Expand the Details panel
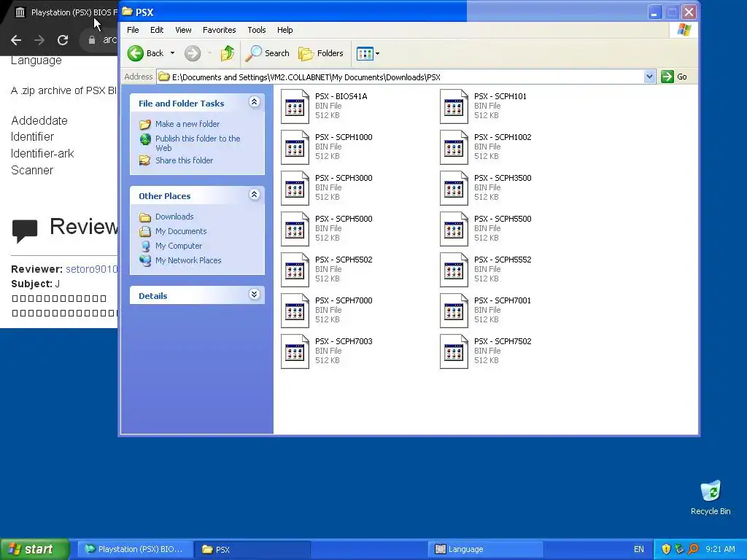 [x=254, y=295]
